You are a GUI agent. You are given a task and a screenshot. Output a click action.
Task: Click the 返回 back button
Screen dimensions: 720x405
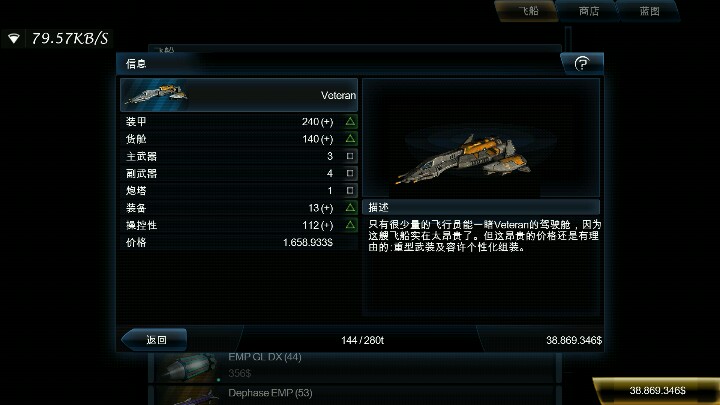154,340
